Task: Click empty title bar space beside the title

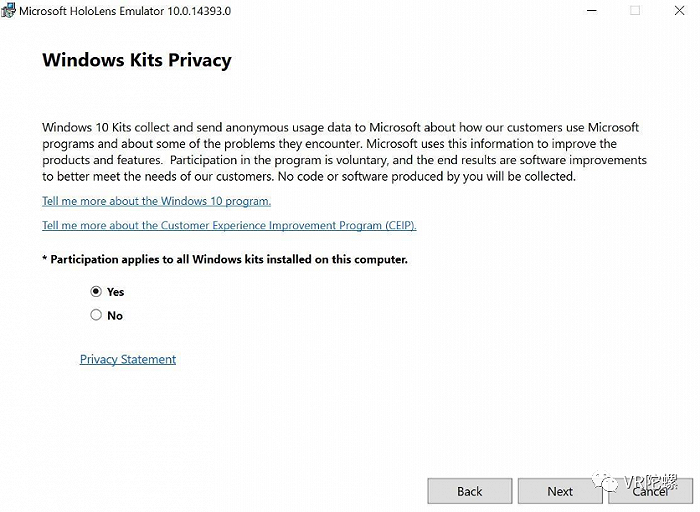Action: pyautogui.click(x=400, y=10)
